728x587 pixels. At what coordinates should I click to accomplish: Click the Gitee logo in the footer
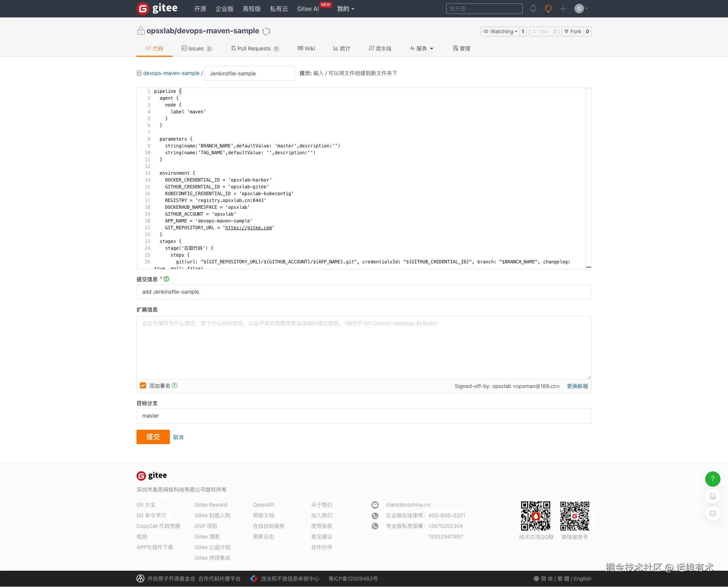[151, 475]
